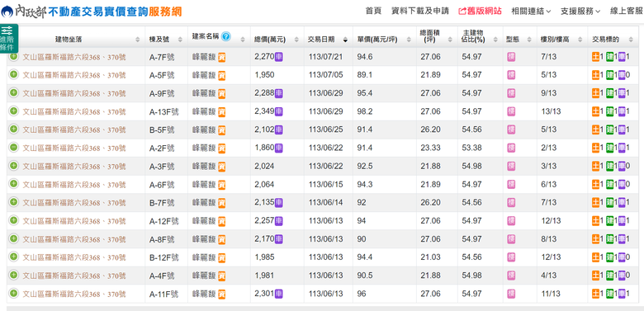Go to 首頁 home page
This screenshot has width=644, height=311.
[x=373, y=11]
